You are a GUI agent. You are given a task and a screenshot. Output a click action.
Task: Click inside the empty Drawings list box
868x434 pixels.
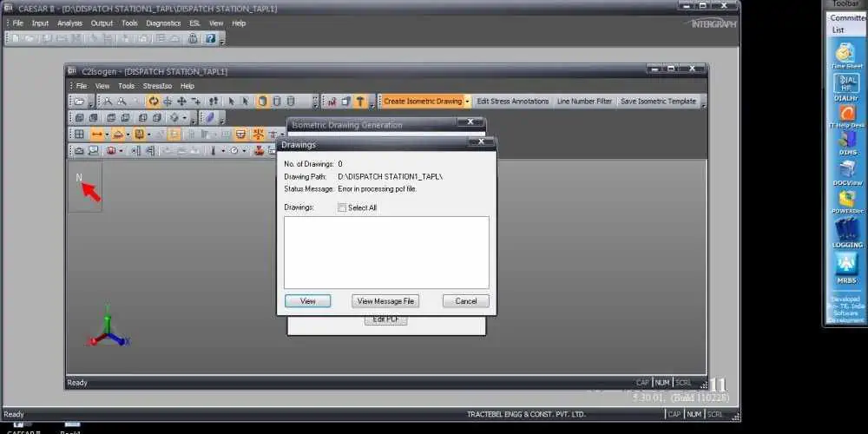pos(386,252)
